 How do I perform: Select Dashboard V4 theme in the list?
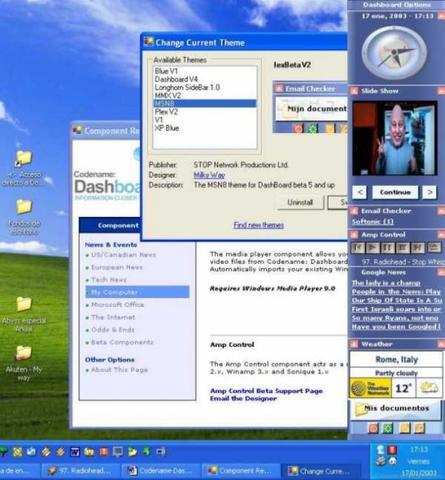204,79
